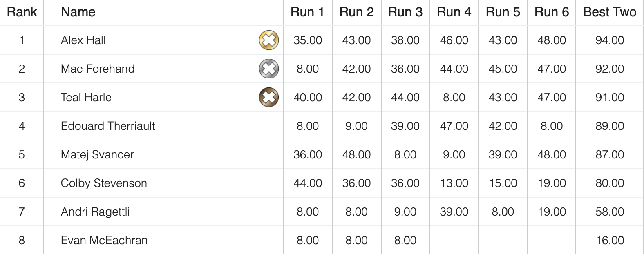Click the Run 1 column header

[307, 12]
